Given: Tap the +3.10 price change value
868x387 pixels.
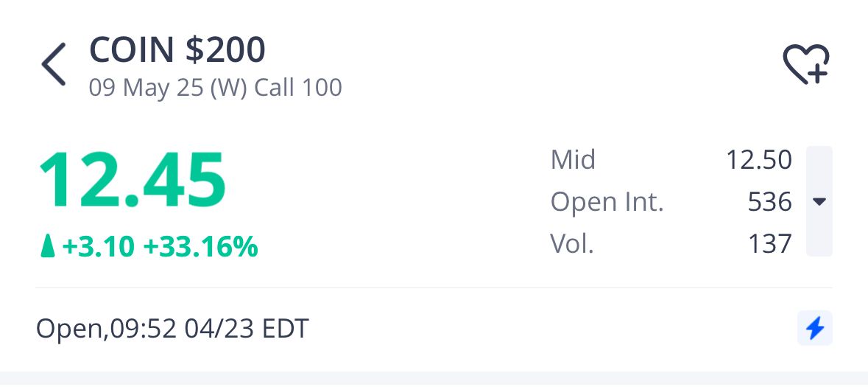Looking at the screenshot, I should (x=99, y=246).
